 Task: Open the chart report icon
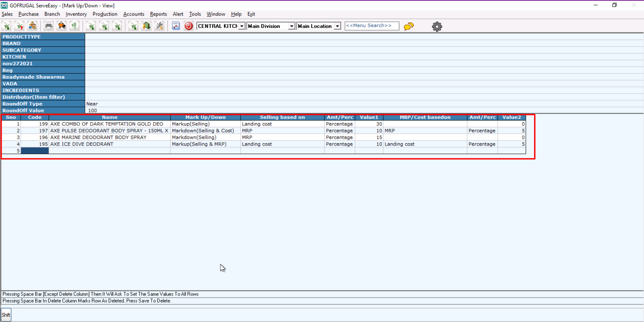click(176, 26)
